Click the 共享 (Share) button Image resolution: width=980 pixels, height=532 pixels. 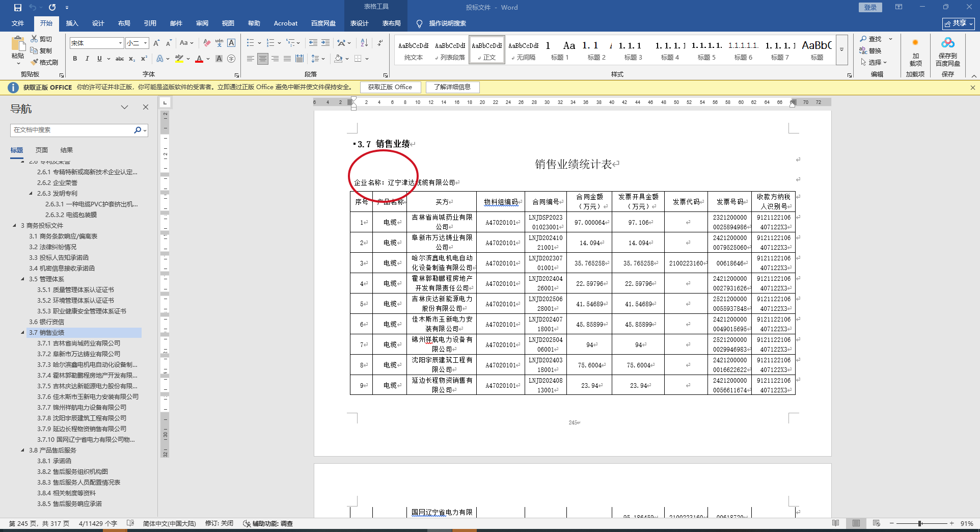[958, 23]
